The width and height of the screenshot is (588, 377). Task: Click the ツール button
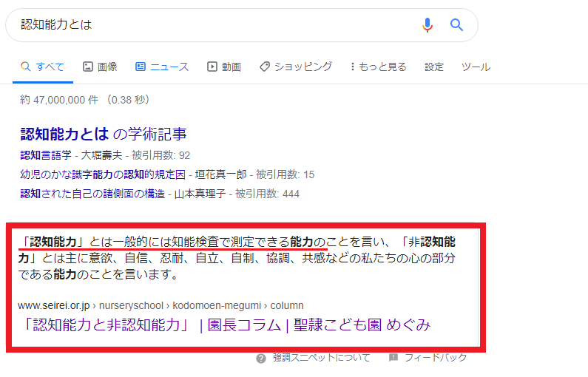tap(476, 67)
